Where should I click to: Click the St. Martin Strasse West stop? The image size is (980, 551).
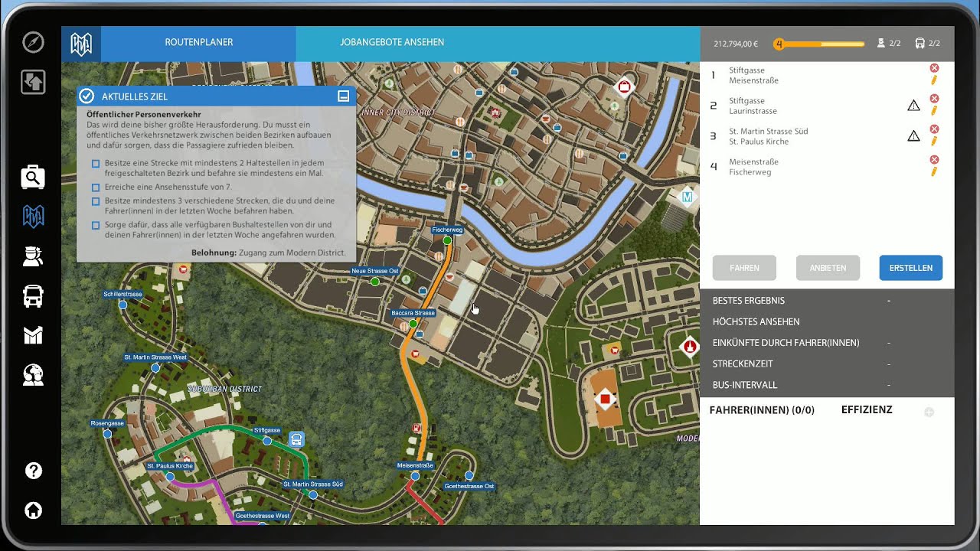point(155,368)
